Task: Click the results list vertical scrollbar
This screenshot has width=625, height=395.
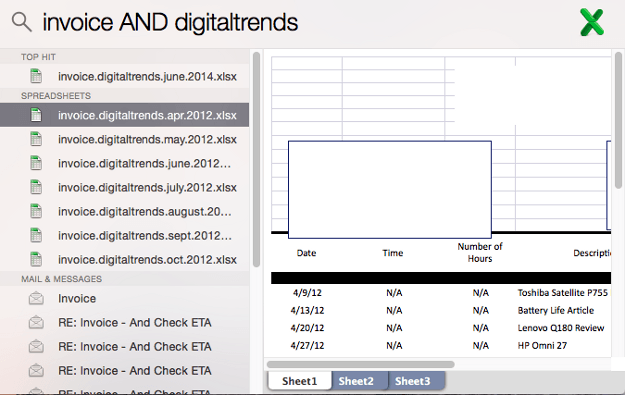Action: click(256, 159)
